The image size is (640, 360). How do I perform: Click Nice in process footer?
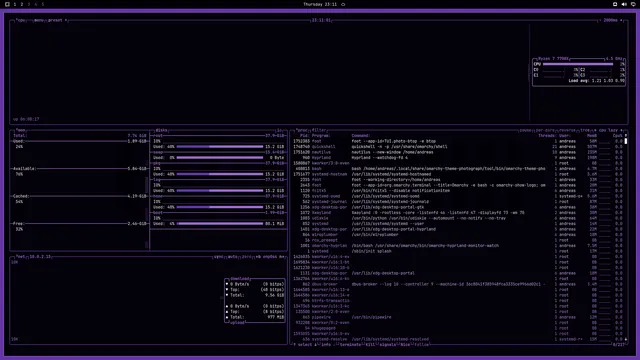405,344
